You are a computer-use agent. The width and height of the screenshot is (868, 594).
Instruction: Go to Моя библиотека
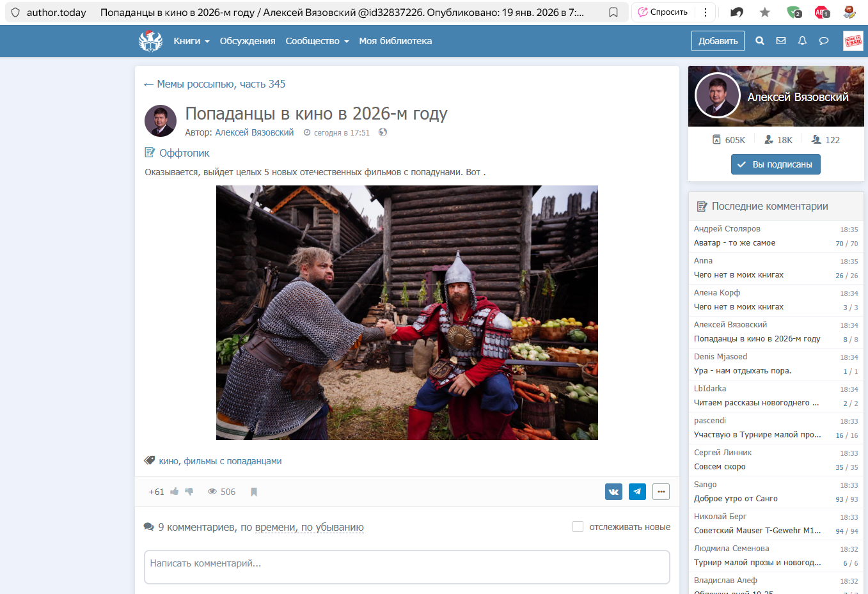pos(395,41)
